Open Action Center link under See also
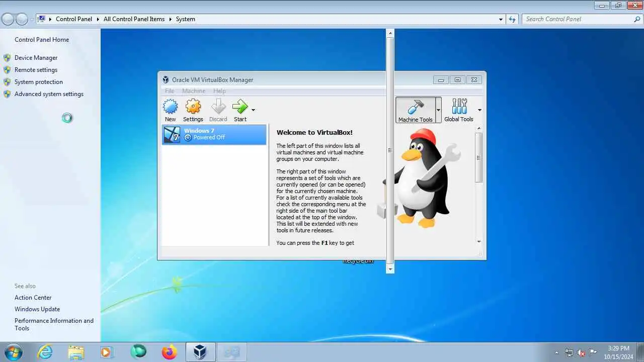644x362 pixels. [33, 298]
